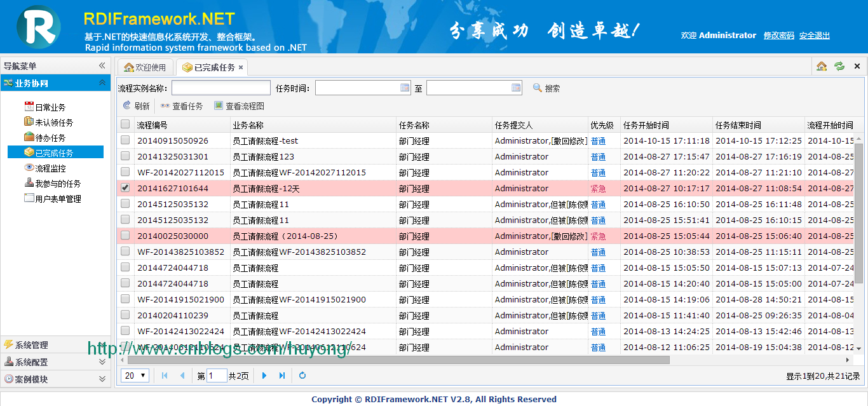868x406 pixels.
Task: Click the 搜索 search button
Action: pos(546,88)
